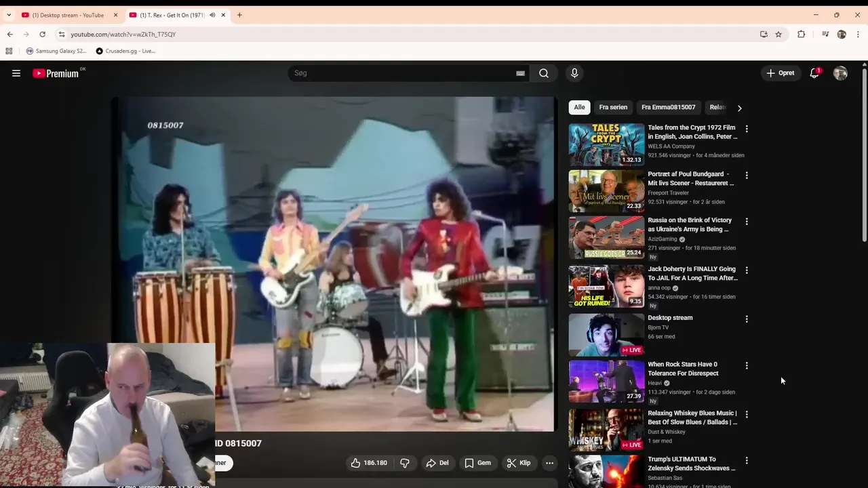Click the Del share button
This screenshot has width=868, height=488.
point(437,463)
